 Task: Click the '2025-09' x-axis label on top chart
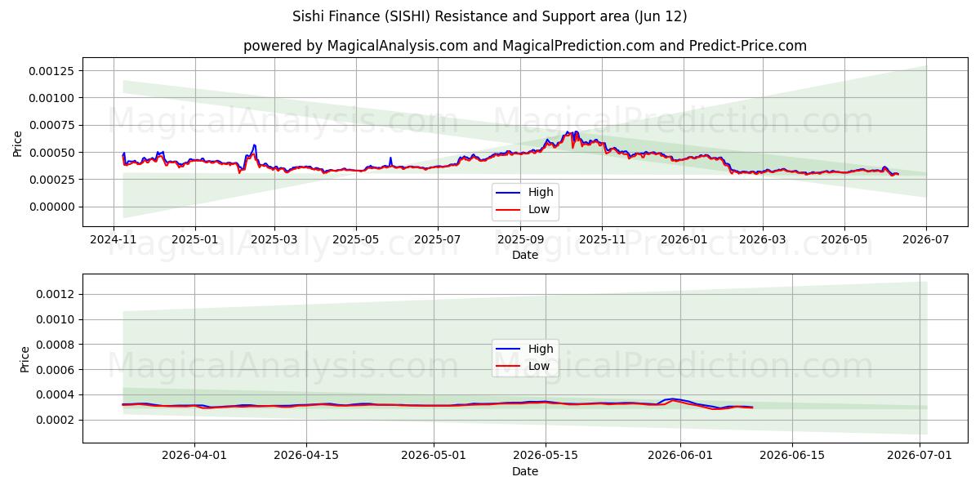click(519, 240)
